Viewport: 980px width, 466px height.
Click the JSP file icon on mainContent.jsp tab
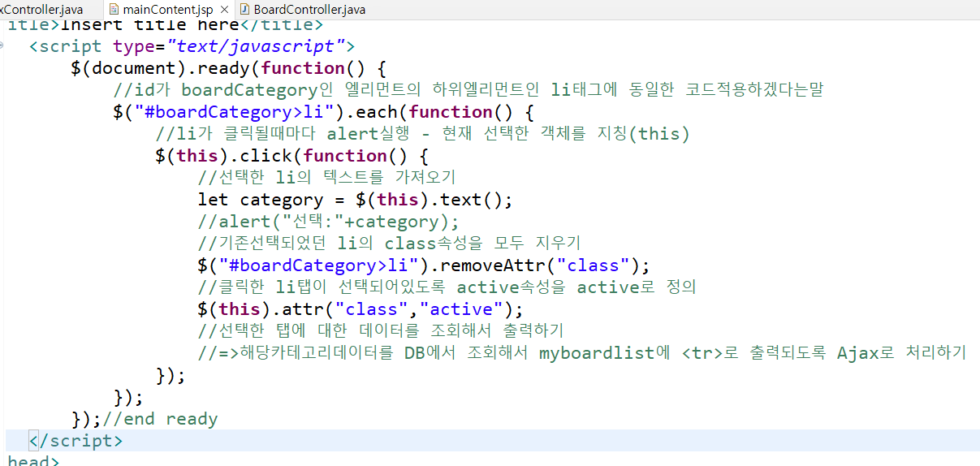[x=114, y=10]
